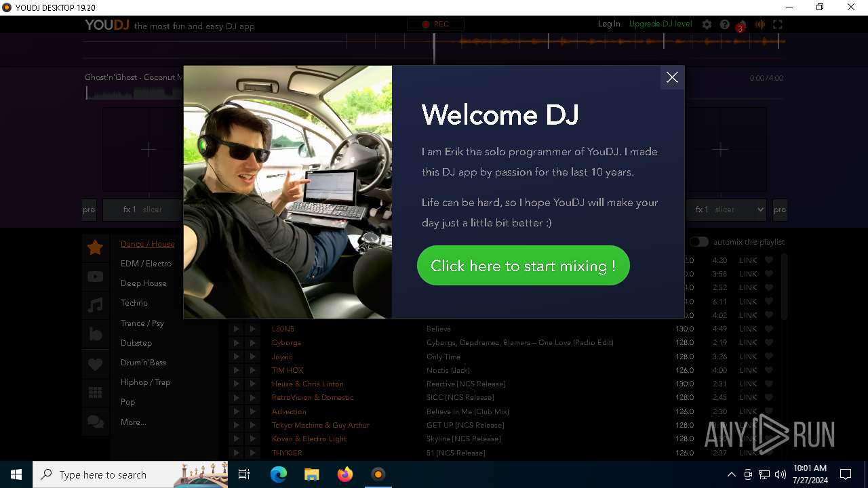Open the music note library tab
868x488 pixels.
point(95,306)
